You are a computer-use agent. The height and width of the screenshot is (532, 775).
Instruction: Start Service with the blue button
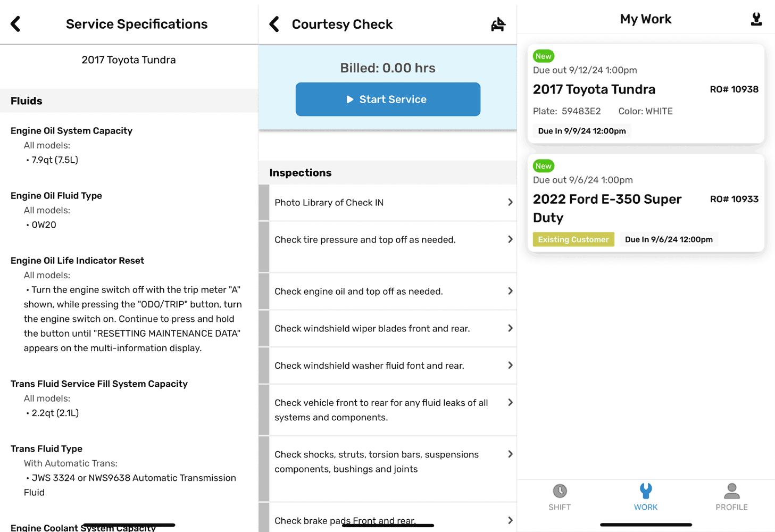pos(388,99)
